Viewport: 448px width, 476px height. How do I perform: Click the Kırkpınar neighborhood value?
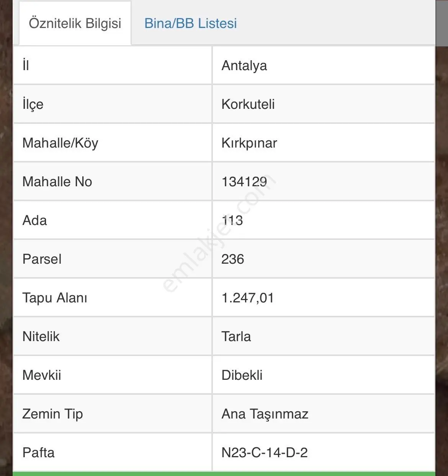point(249,143)
